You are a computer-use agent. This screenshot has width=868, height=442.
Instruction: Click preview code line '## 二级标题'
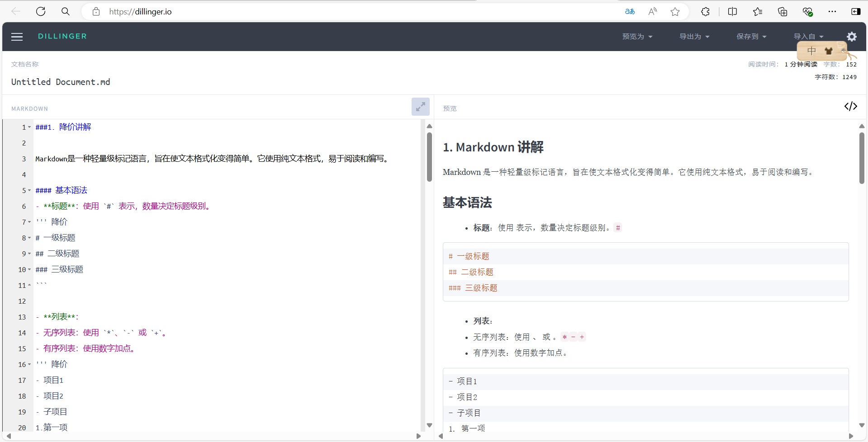471,272
